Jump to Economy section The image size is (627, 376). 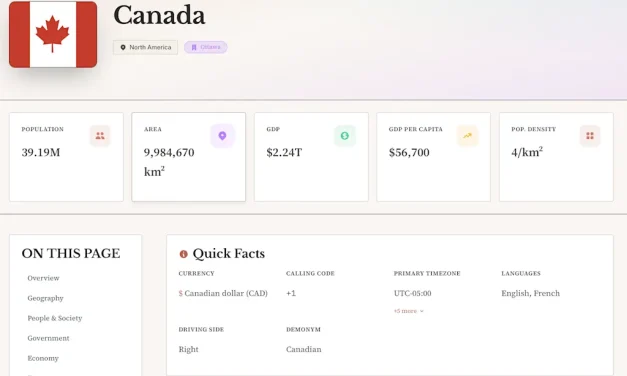(43, 358)
